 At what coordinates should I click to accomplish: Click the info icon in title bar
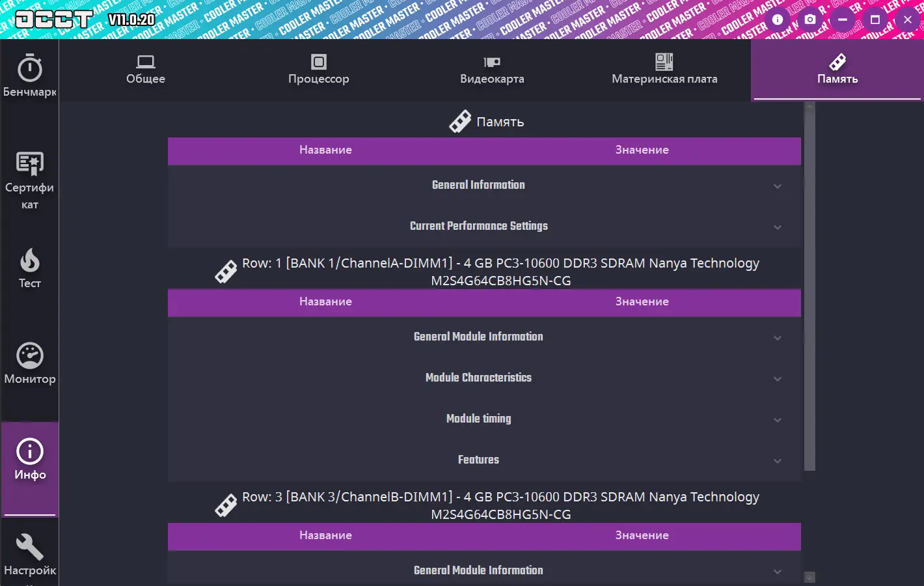tap(778, 20)
